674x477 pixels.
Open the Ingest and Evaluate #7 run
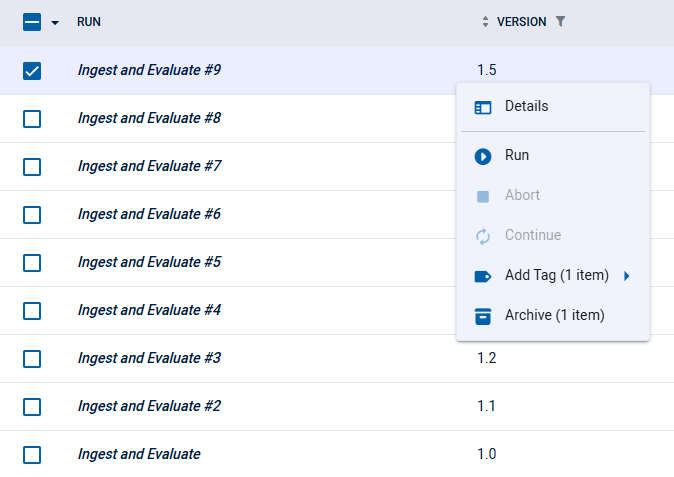tap(149, 166)
